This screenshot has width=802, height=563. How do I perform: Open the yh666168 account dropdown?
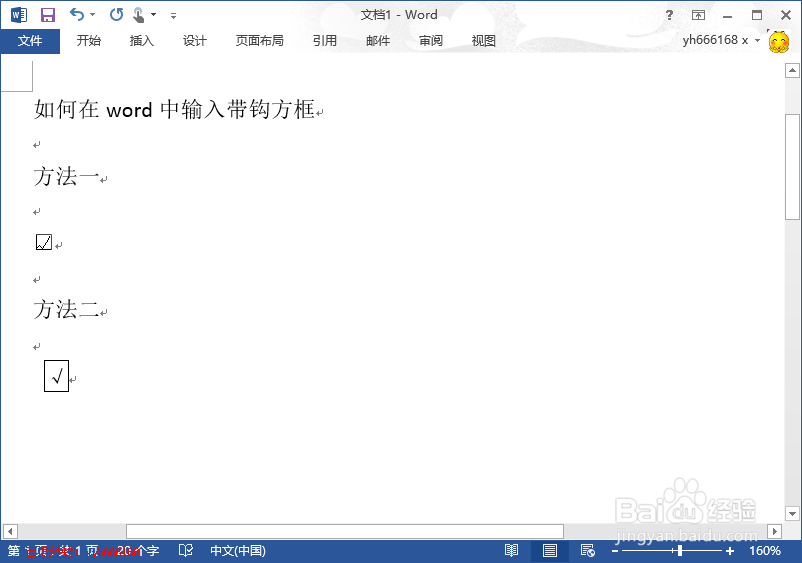point(721,40)
